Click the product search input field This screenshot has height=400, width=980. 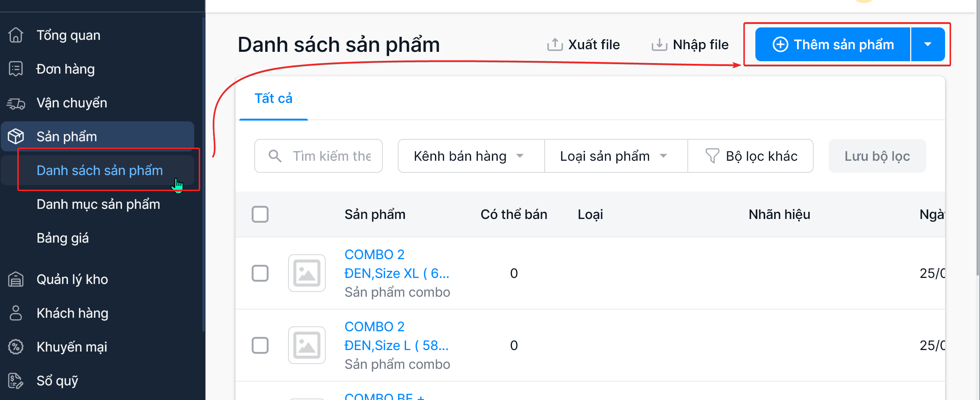pyautogui.click(x=331, y=156)
